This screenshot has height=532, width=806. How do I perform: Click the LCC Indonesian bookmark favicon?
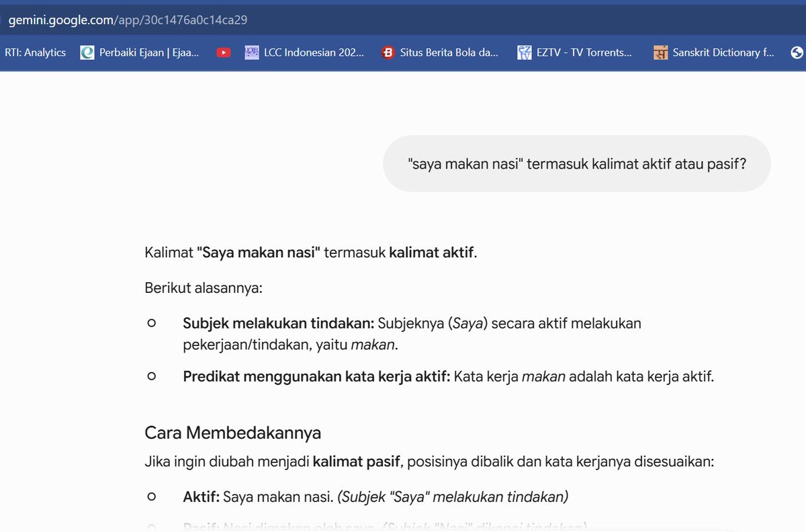point(252,52)
